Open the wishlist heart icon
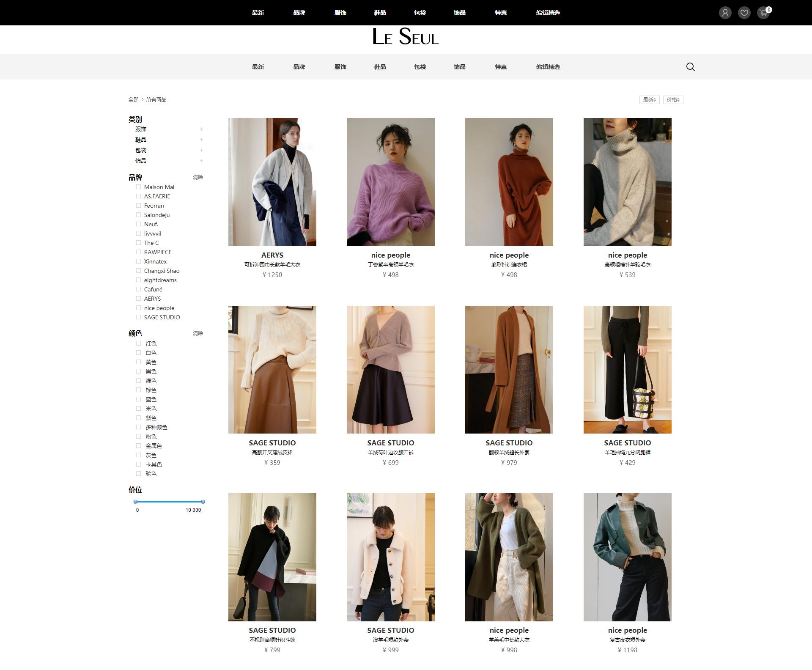Screen dimensions: 812x670 point(744,13)
